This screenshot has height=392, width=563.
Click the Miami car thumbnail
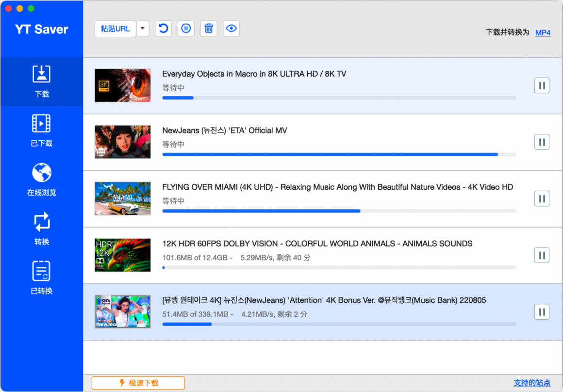pyautogui.click(x=123, y=198)
